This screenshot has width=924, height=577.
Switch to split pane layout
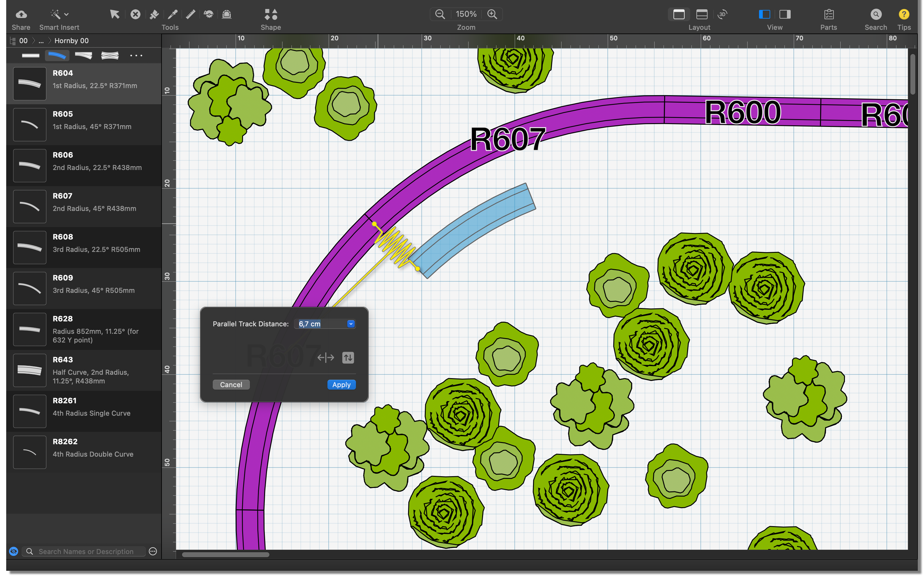702,15
